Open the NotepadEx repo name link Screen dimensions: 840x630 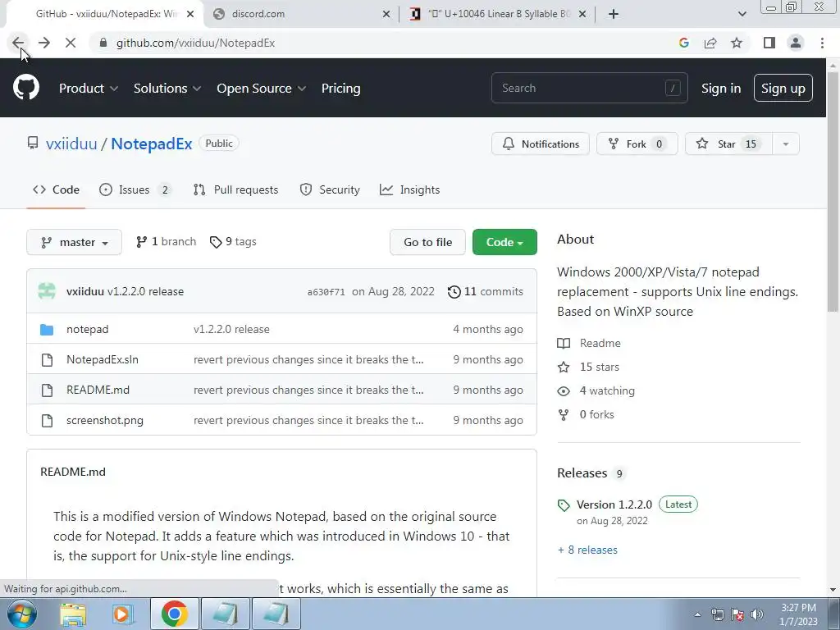(151, 144)
